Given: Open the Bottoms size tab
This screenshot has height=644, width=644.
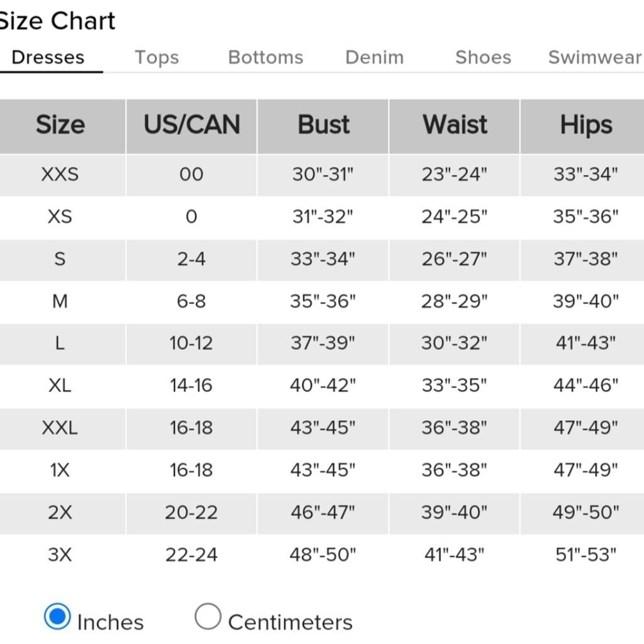Looking at the screenshot, I should coord(266,57).
